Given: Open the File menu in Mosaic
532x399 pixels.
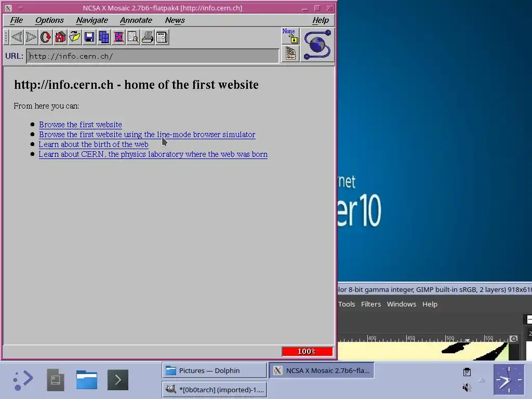Looking at the screenshot, I should 16,20.
